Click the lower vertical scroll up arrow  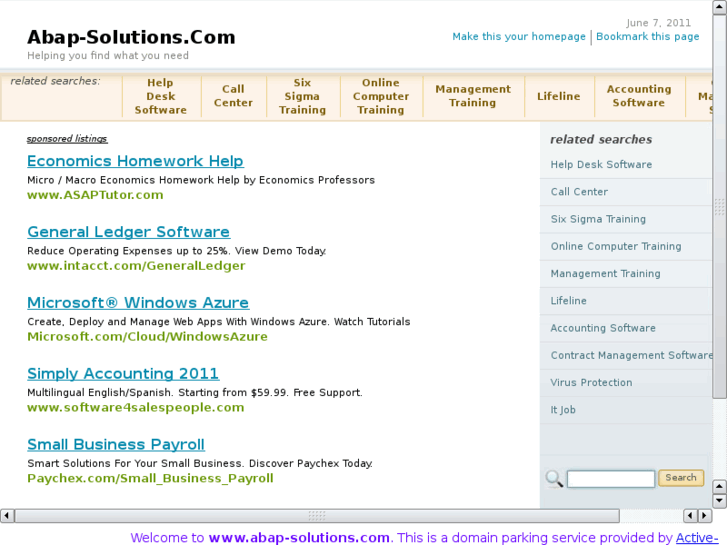(719, 487)
